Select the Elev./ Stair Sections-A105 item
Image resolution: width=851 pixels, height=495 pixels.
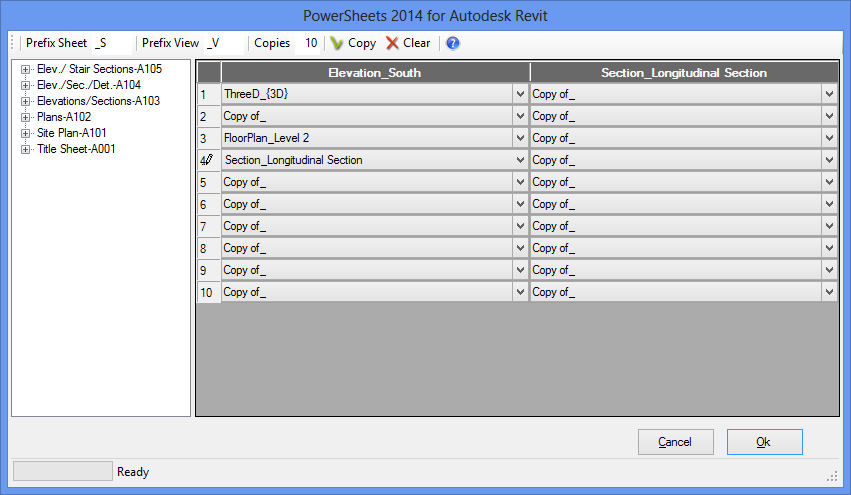(99, 69)
